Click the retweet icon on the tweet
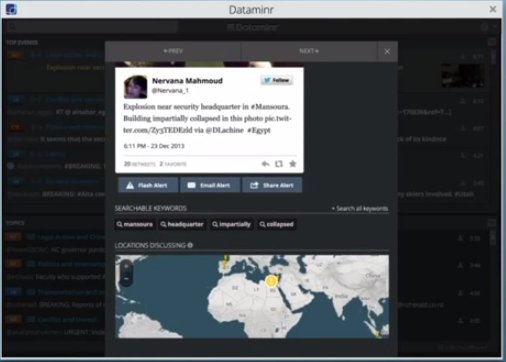Image resolution: width=506 pixels, height=362 pixels. tap(279, 164)
